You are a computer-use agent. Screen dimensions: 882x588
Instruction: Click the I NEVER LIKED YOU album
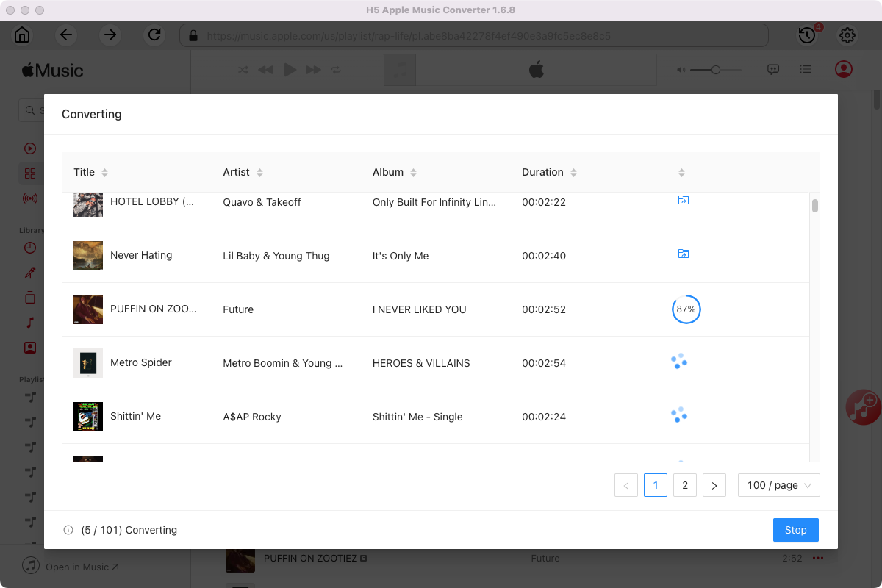(420, 309)
